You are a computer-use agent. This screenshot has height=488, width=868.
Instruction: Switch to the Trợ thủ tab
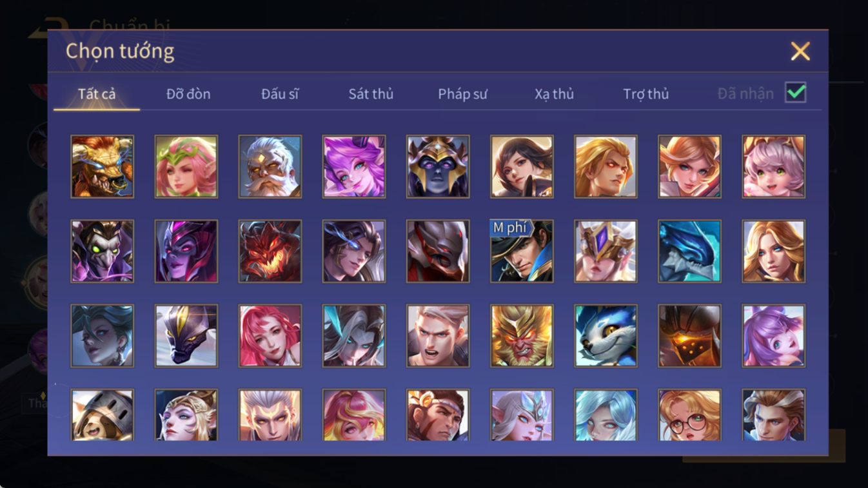[x=646, y=94]
